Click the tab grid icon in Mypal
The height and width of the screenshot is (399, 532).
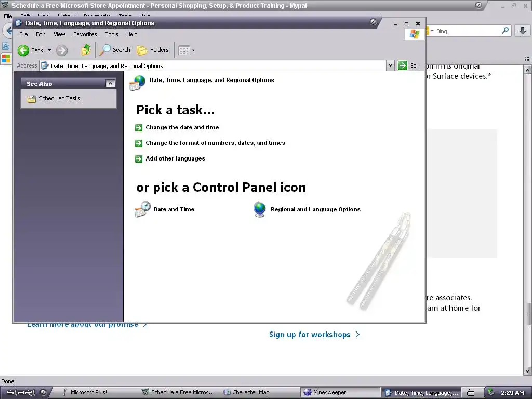pos(527,59)
